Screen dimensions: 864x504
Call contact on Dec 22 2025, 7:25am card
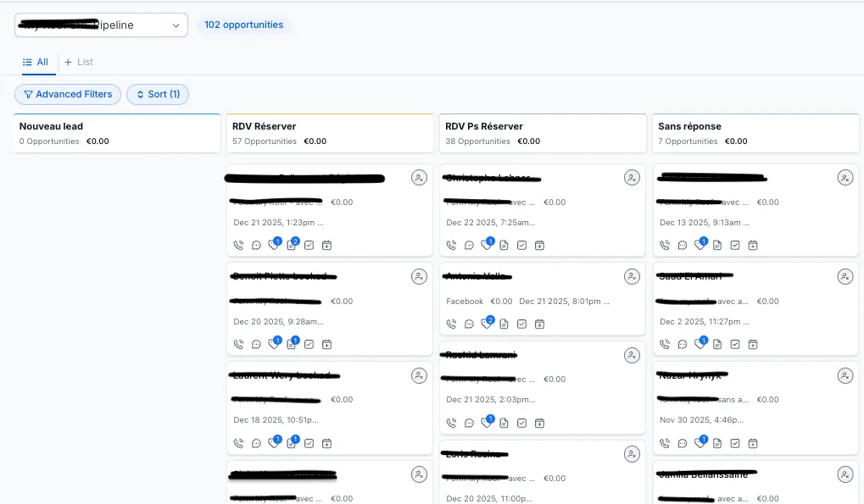point(451,246)
